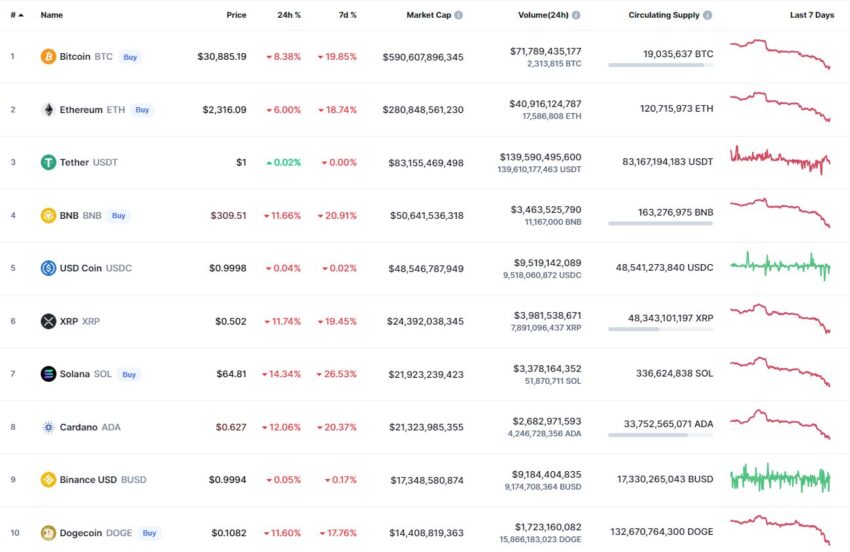The width and height of the screenshot is (850, 552).
Task: Click the Cardano logo icon
Action: 48,427
